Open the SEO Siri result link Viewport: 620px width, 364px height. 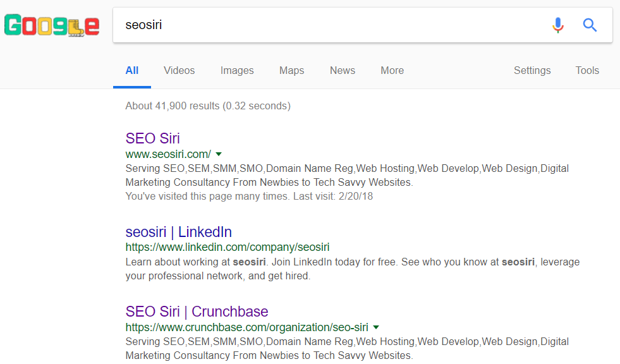pos(153,138)
